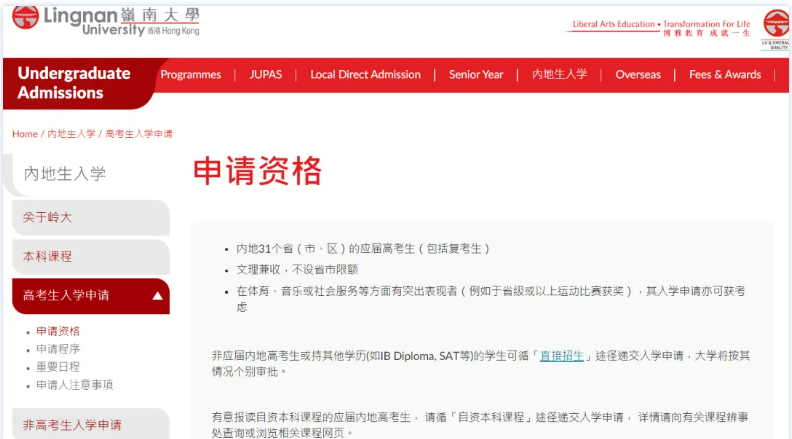Click the Undergraduate Admissions title
The width and height of the screenshot is (792, 439).
(74, 83)
